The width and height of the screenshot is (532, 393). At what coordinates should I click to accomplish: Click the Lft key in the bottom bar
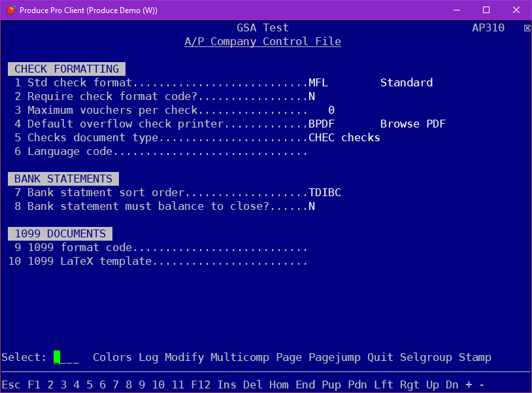click(384, 385)
